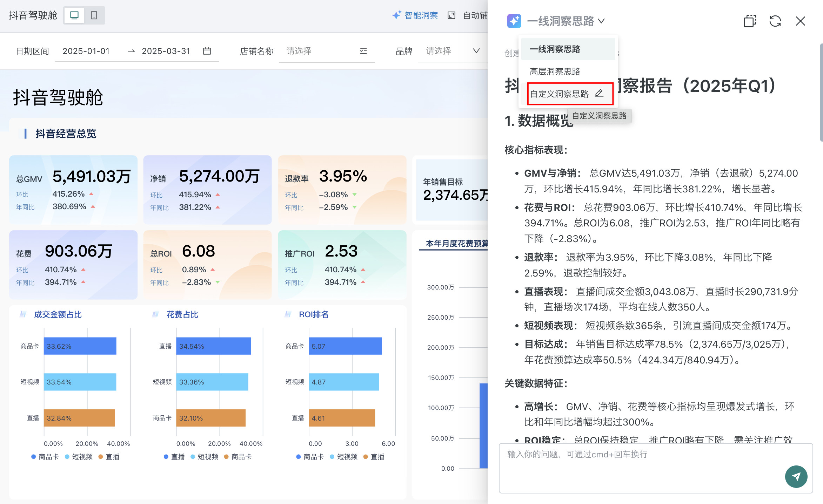
Task: Choose 一线洞察思路 in dropdown list
Action: [x=555, y=49]
